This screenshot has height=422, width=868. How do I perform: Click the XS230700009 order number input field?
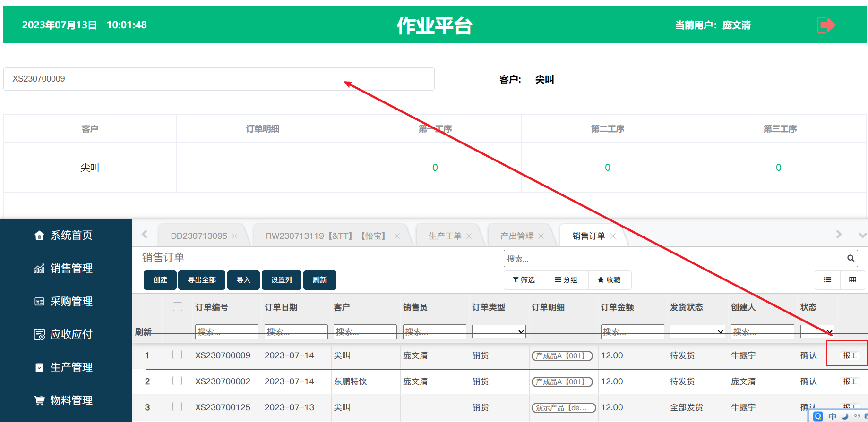pos(218,79)
